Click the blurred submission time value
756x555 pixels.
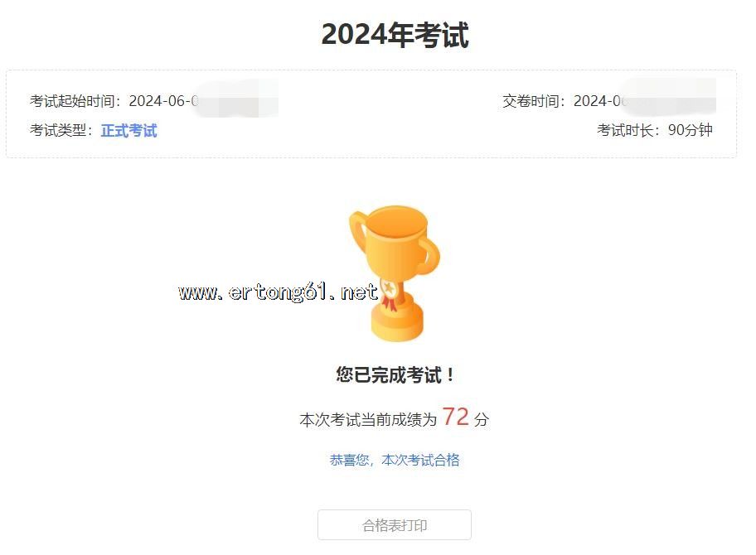[670, 98]
